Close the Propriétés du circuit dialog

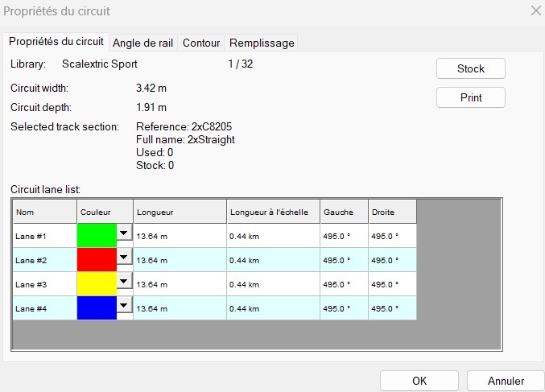(535, 10)
